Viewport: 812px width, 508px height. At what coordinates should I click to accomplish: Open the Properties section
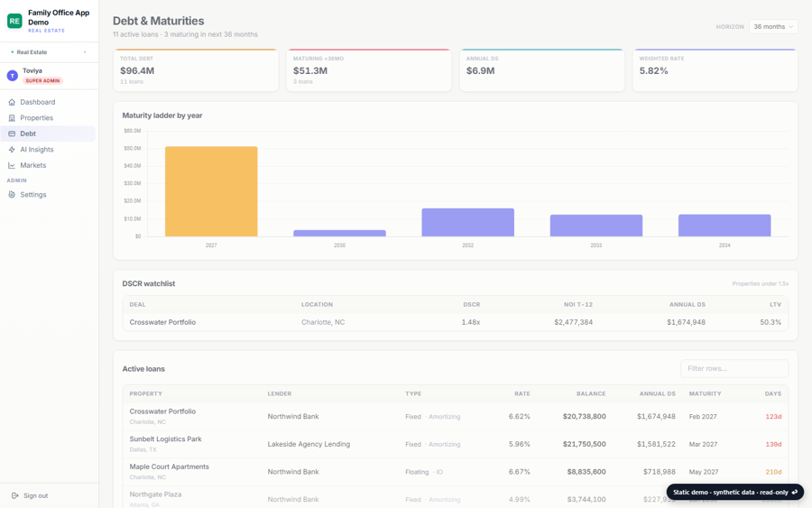[x=48, y=118]
